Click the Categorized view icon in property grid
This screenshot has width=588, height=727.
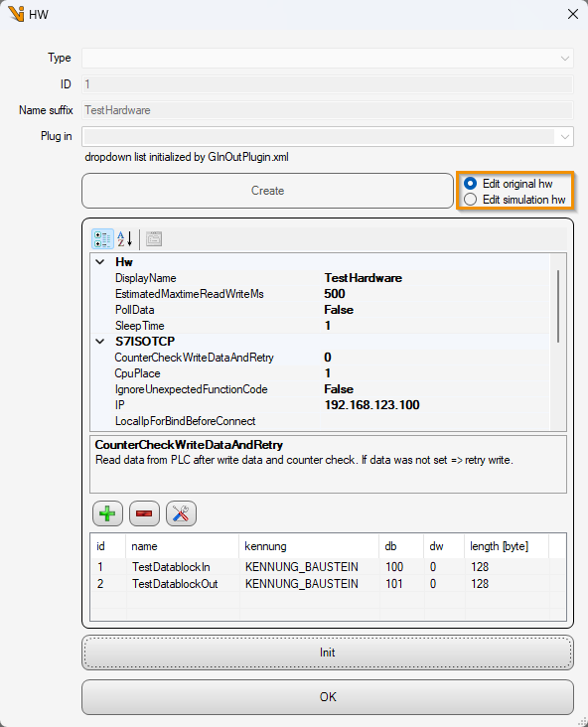102,239
